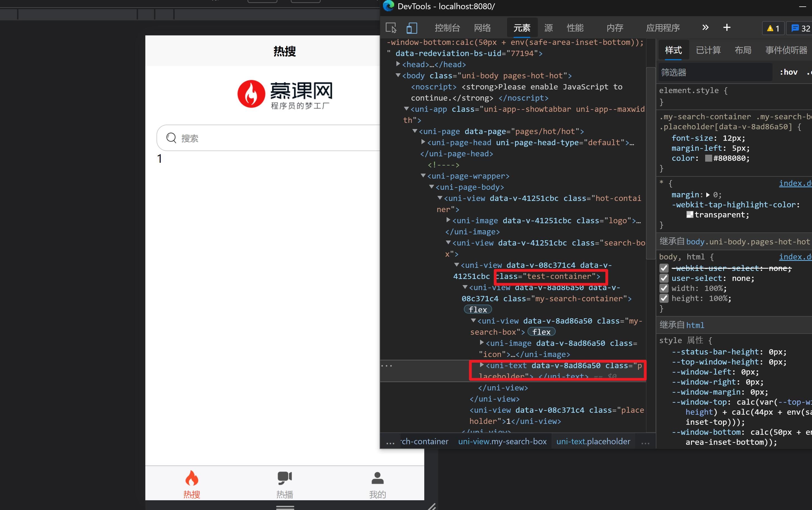Click the 搜索 search input box

(268, 138)
